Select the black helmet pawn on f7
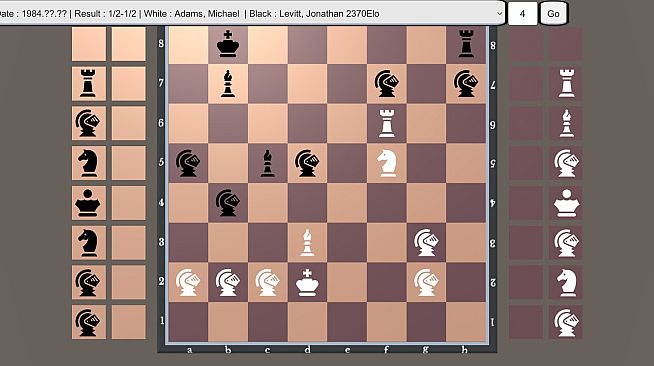Viewport: 654px width, 366px height. click(387, 84)
